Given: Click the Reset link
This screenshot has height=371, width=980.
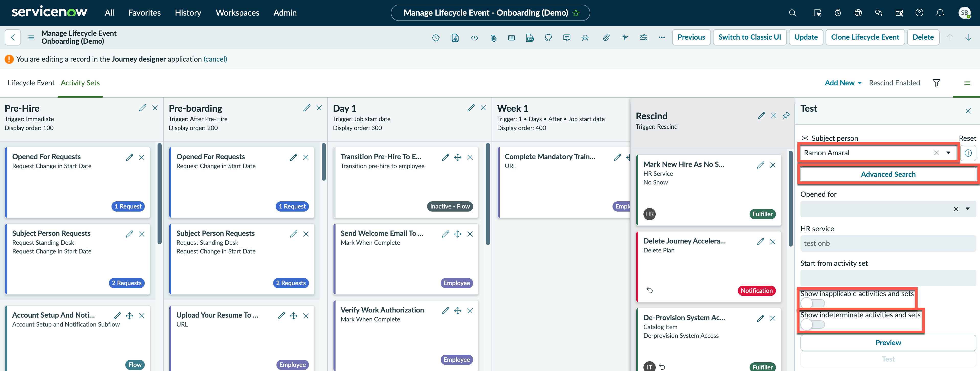Looking at the screenshot, I should pyautogui.click(x=967, y=138).
